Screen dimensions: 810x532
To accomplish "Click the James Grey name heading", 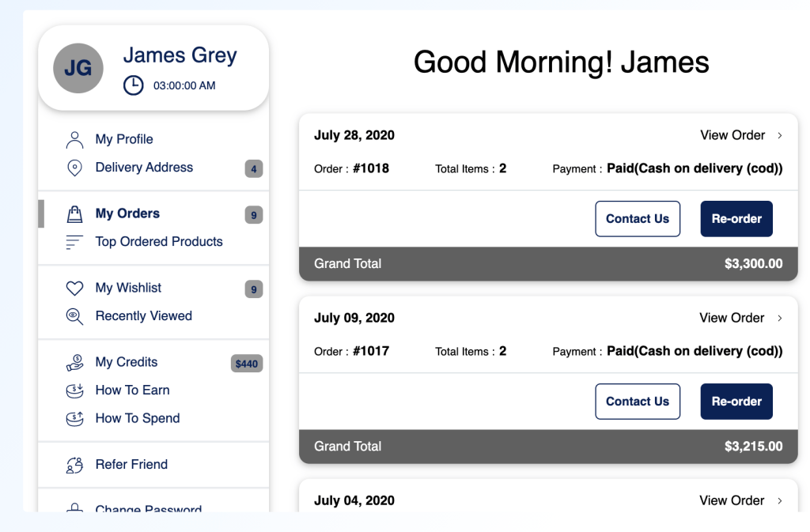I will (x=180, y=55).
